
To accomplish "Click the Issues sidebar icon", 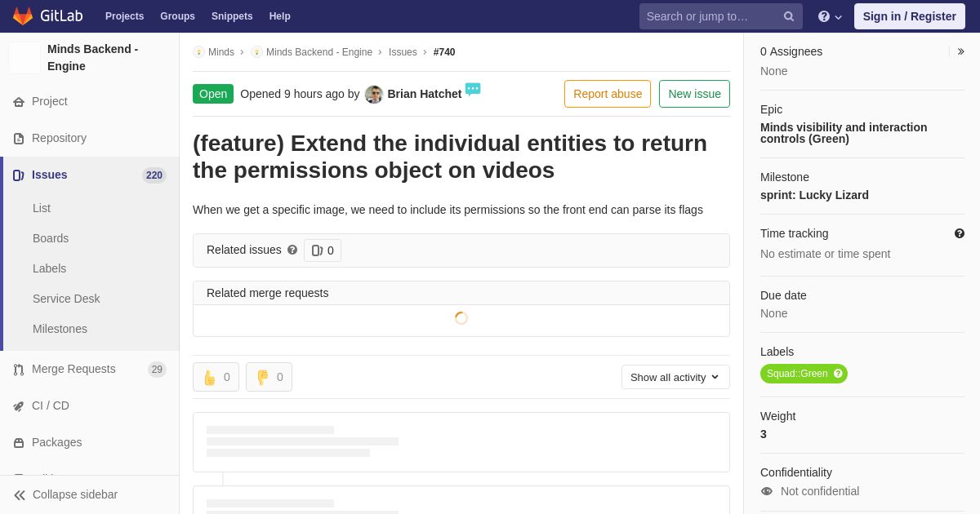I will click(19, 175).
